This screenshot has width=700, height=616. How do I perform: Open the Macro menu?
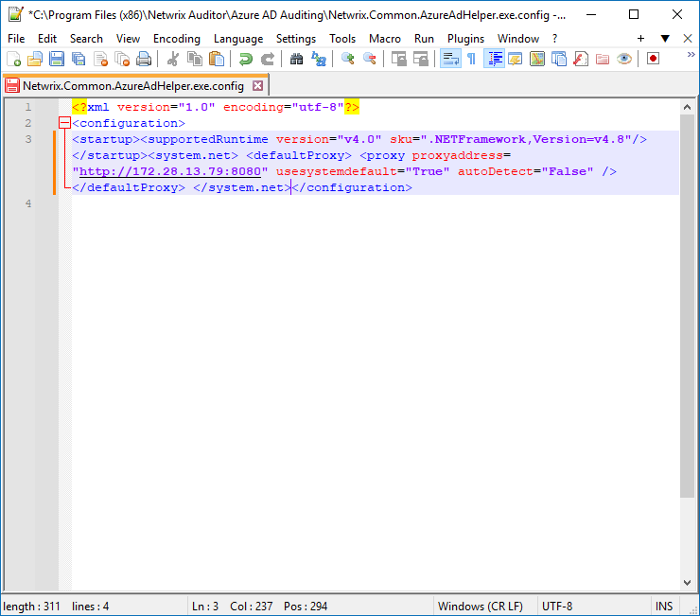coord(384,39)
